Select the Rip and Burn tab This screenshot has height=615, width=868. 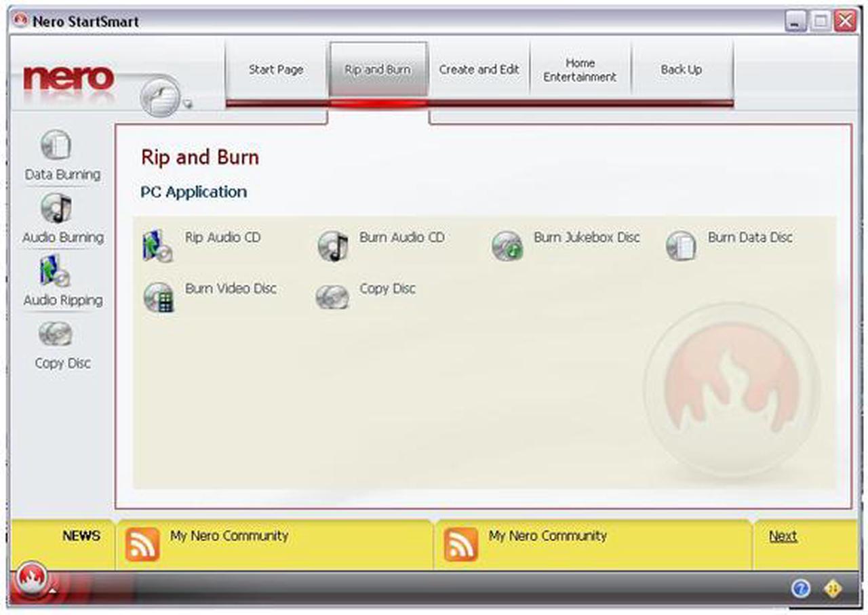(x=378, y=70)
